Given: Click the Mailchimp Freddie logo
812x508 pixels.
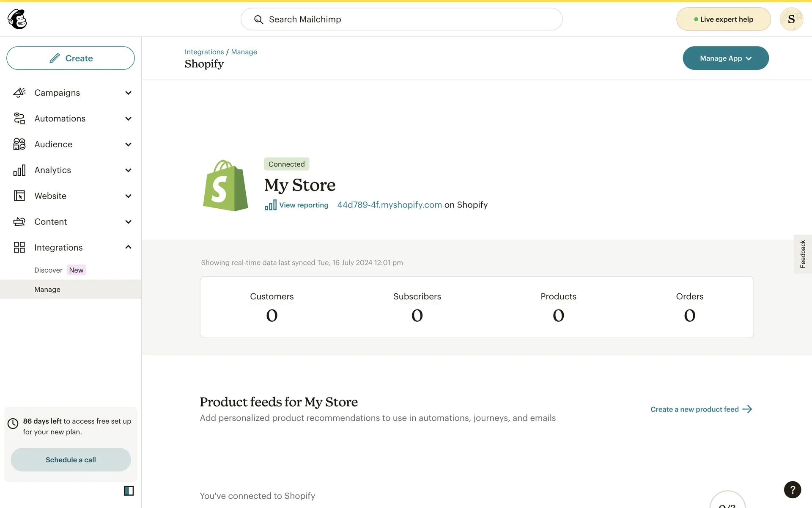Looking at the screenshot, I should [17, 19].
